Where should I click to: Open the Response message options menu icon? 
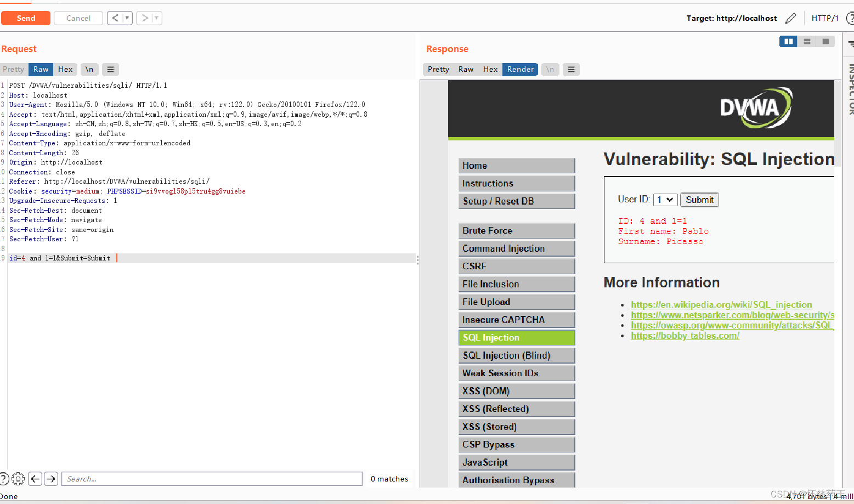tap(571, 69)
